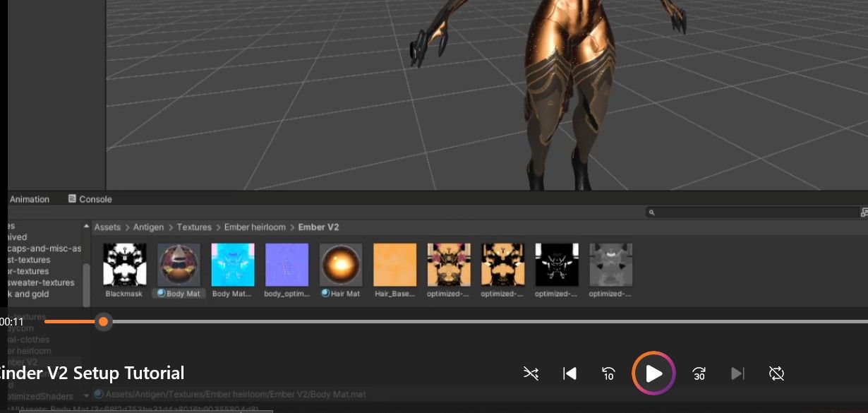Go to previous track in player
This screenshot has height=413, width=868.
point(570,373)
